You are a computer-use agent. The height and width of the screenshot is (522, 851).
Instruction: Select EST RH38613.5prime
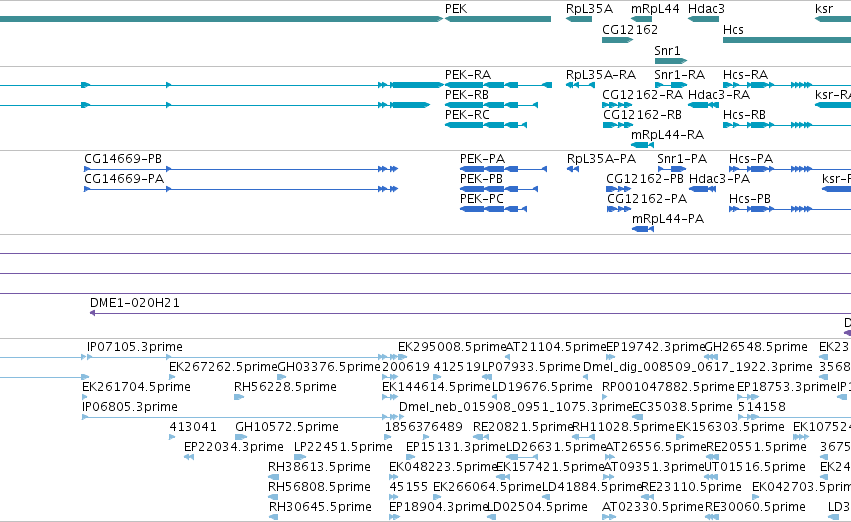tap(319, 467)
